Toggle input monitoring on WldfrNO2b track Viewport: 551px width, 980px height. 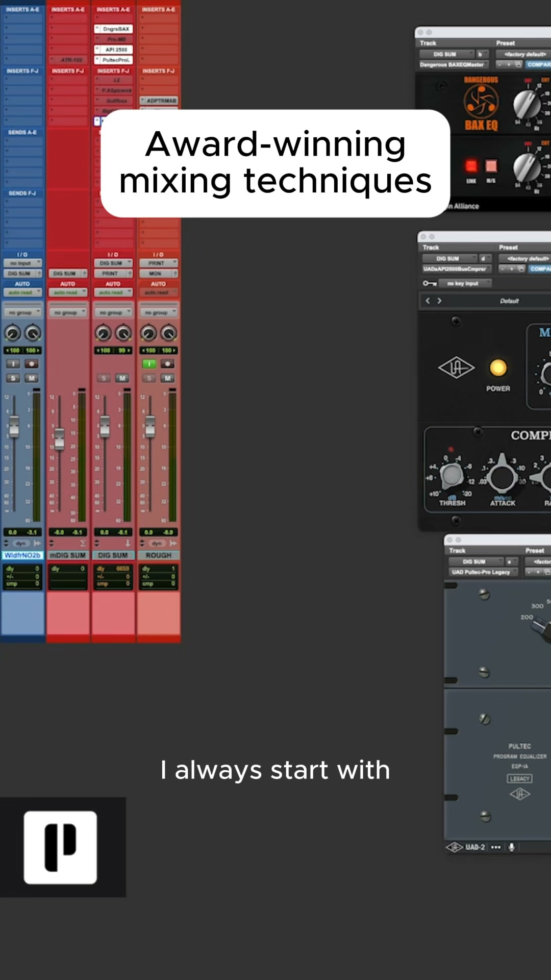13,364
